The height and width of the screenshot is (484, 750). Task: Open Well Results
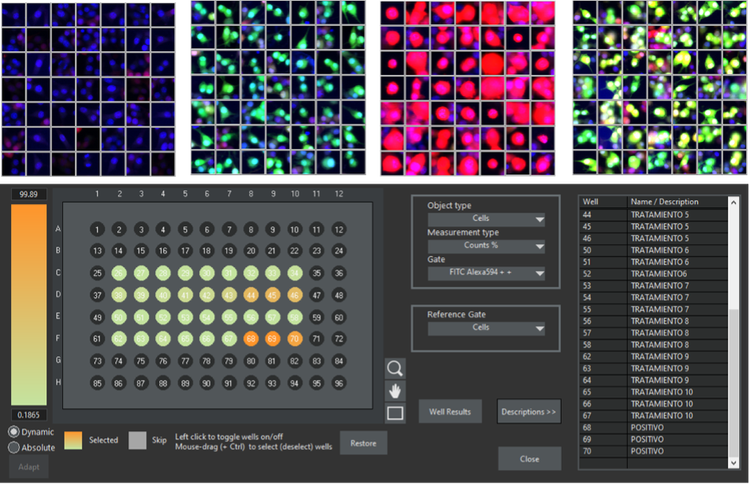(450, 411)
